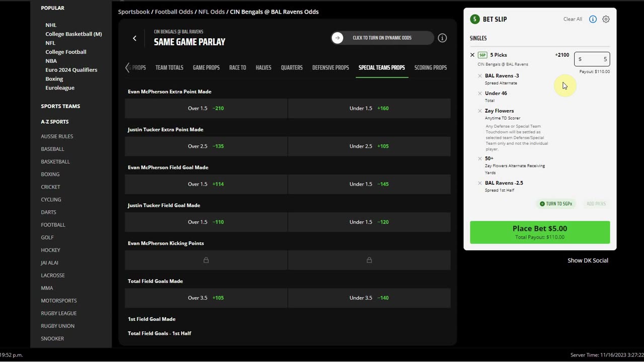
Task: Bet McPherson field goals Over 1.5 +114
Action: point(206,184)
